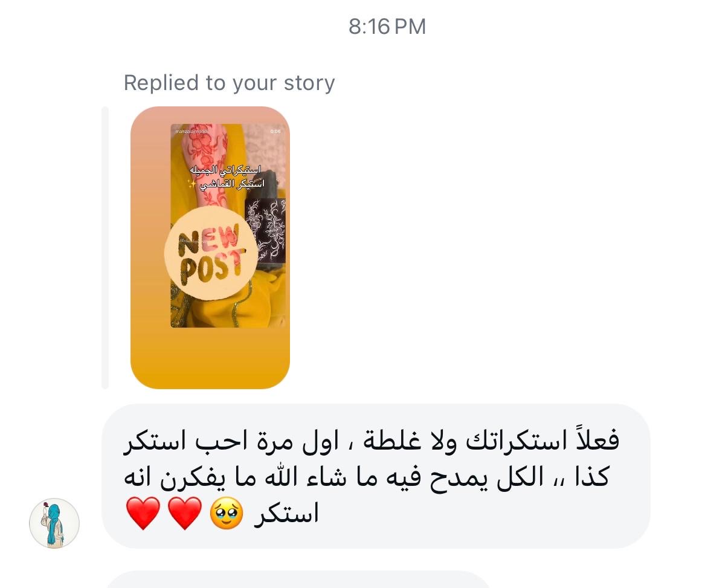The width and height of the screenshot is (728, 588).
Task: Tap the first line of the Arabic message
Action: pyautogui.click(x=372, y=441)
